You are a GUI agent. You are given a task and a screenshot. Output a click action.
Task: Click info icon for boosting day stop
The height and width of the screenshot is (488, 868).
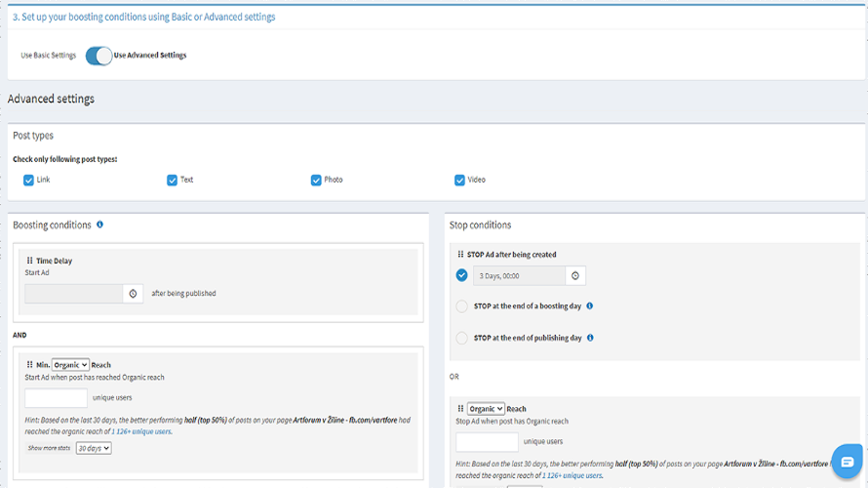coord(590,306)
